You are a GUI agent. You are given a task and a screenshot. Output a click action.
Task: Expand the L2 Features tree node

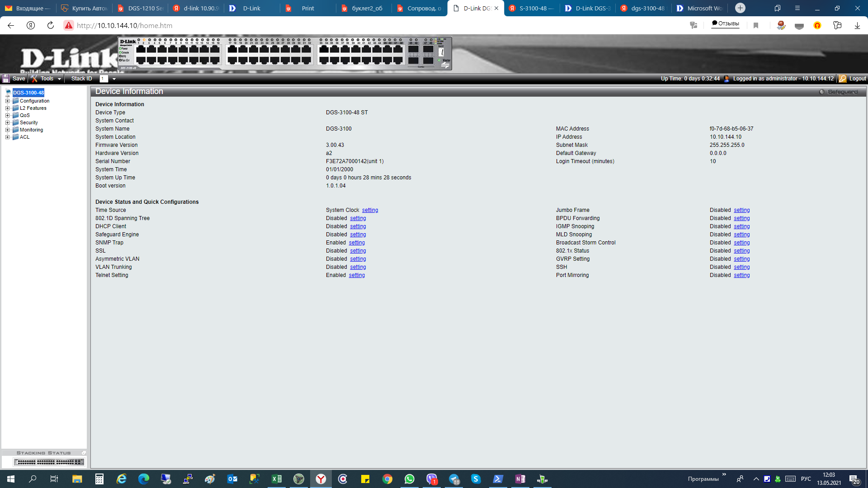(7, 108)
